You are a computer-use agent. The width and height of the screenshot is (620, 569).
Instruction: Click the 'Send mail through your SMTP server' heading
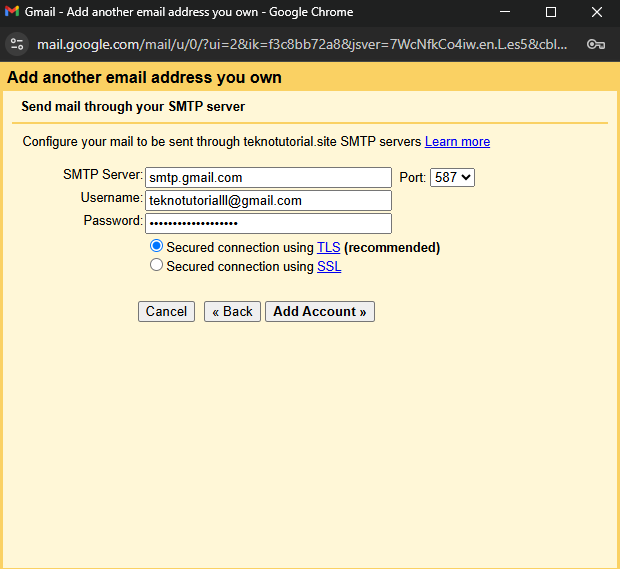pyautogui.click(x=133, y=107)
